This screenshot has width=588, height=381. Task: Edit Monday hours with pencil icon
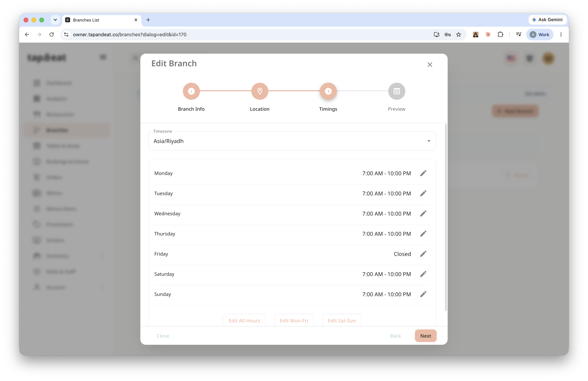point(423,173)
